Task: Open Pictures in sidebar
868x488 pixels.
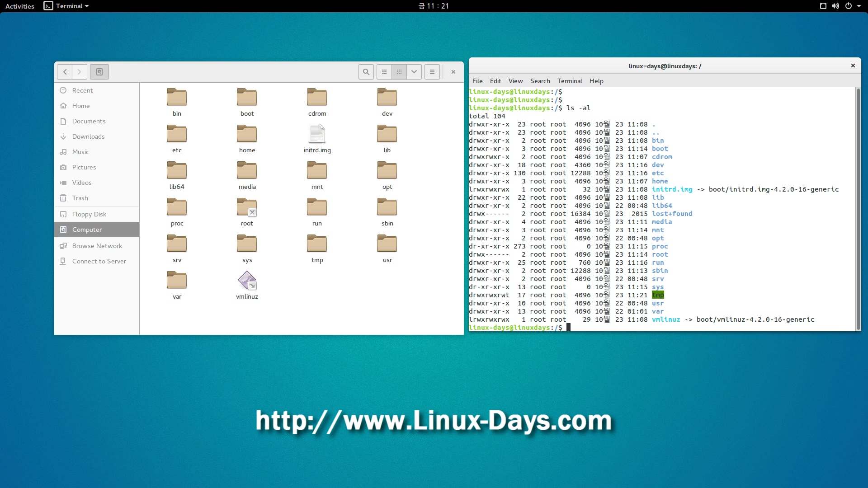Action: point(97,167)
